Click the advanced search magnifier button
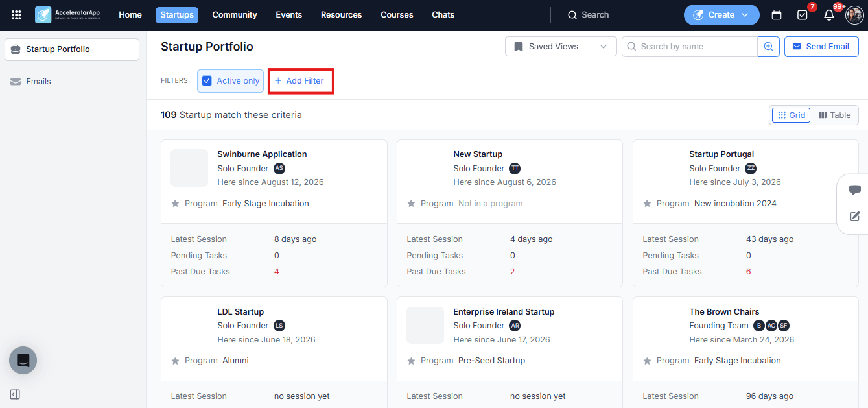The width and height of the screenshot is (868, 408). pyautogui.click(x=769, y=47)
